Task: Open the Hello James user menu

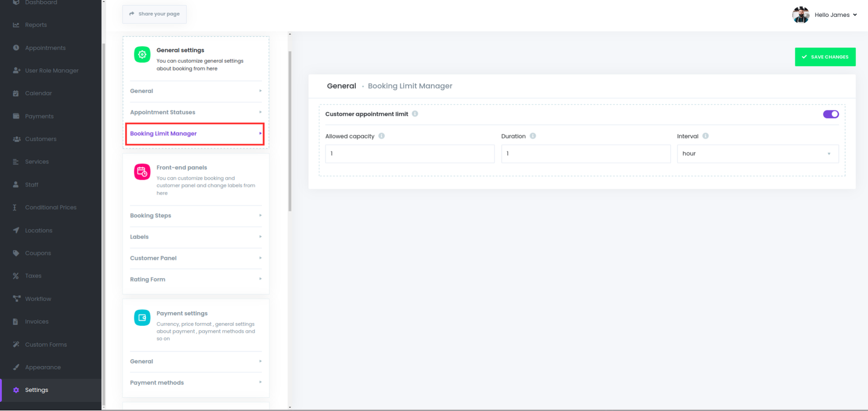Action: [826, 15]
